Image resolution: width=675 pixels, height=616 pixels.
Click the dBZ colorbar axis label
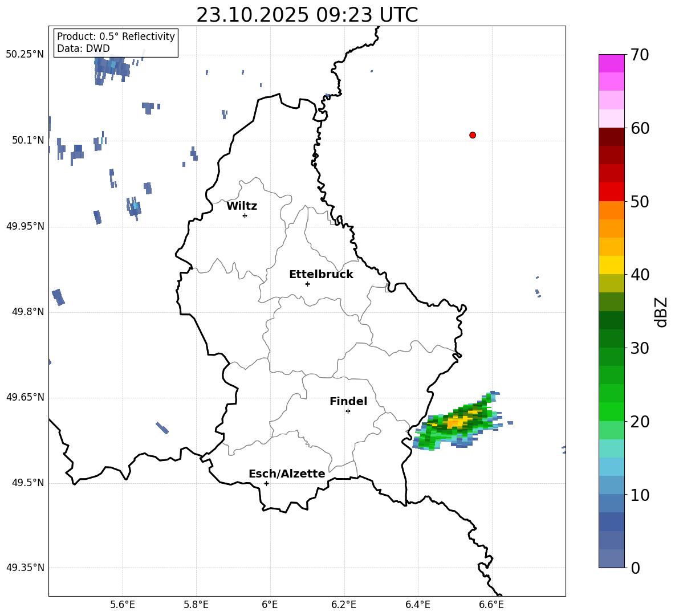pos(662,312)
